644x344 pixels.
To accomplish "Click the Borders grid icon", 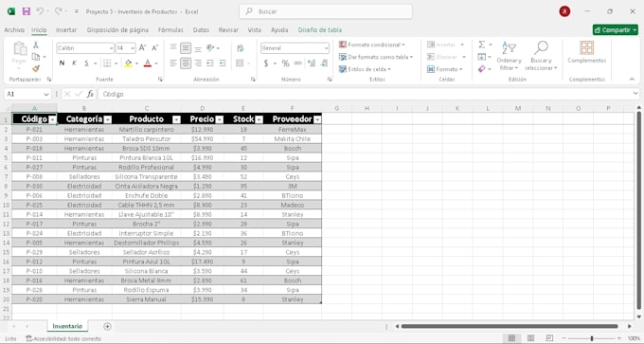I will coord(107,63).
